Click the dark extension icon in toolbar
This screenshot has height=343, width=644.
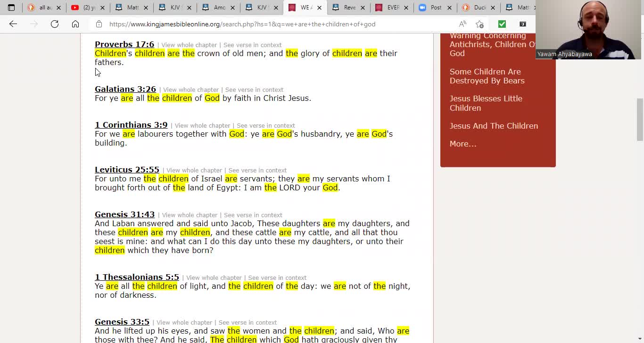click(523, 24)
